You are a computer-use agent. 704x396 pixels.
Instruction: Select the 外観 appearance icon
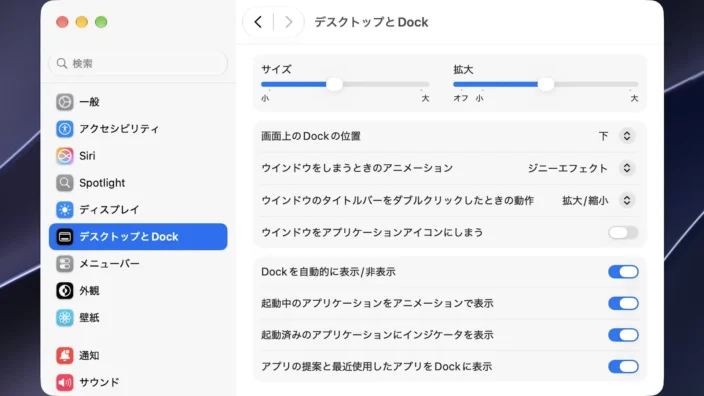65,290
